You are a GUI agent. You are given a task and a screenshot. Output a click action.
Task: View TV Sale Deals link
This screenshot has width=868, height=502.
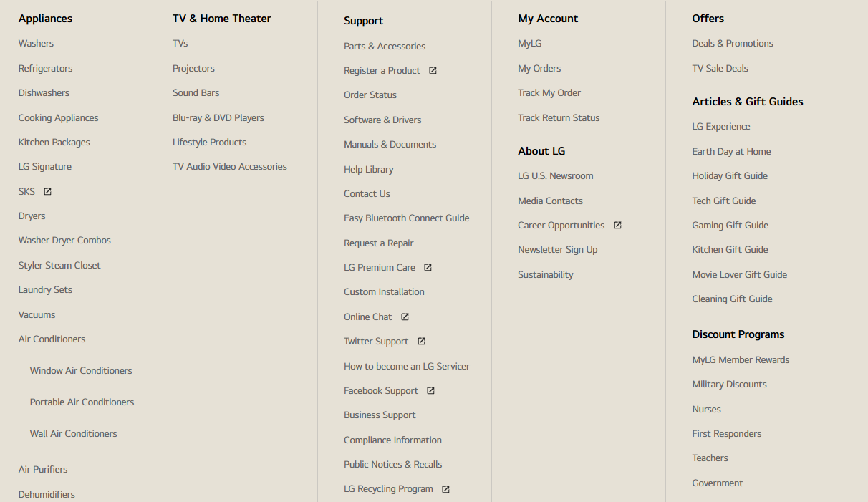pyautogui.click(x=720, y=69)
